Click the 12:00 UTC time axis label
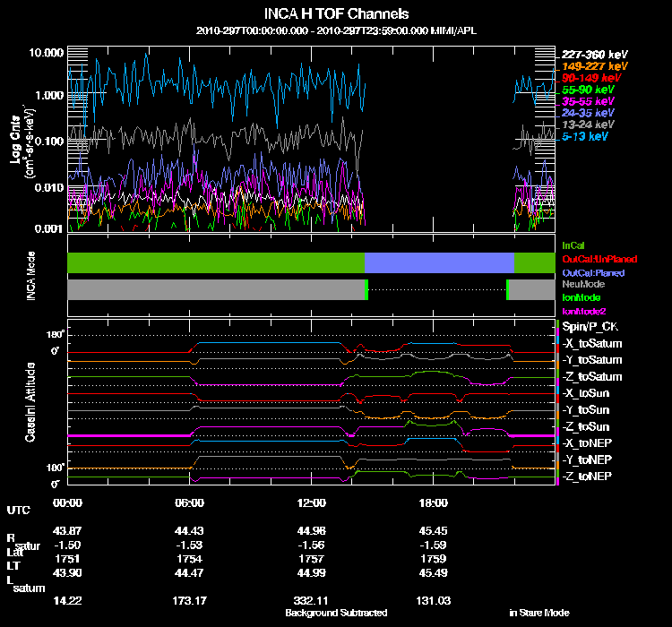The height and width of the screenshot is (627, 672). (311, 502)
